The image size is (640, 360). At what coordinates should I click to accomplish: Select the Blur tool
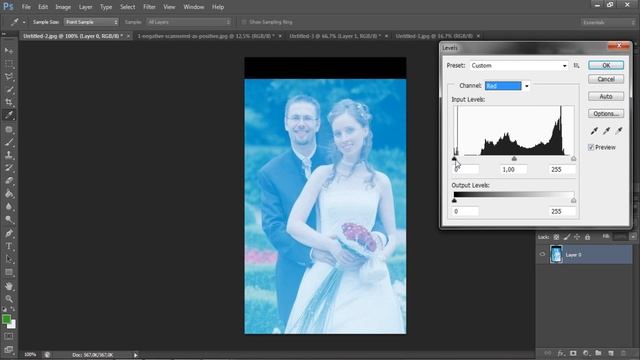(x=9, y=207)
